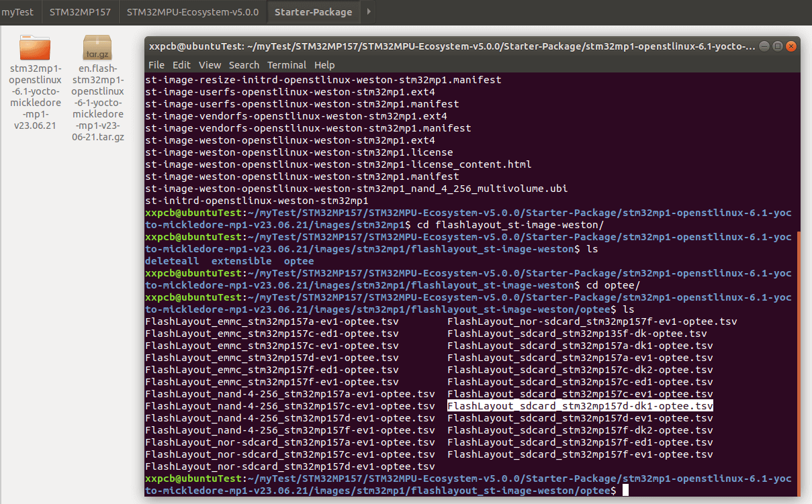Click FlashLayout_sdcard_stm32mp157f-dk2-optee.tsv
This screenshot has height=504, width=812.
point(580,430)
